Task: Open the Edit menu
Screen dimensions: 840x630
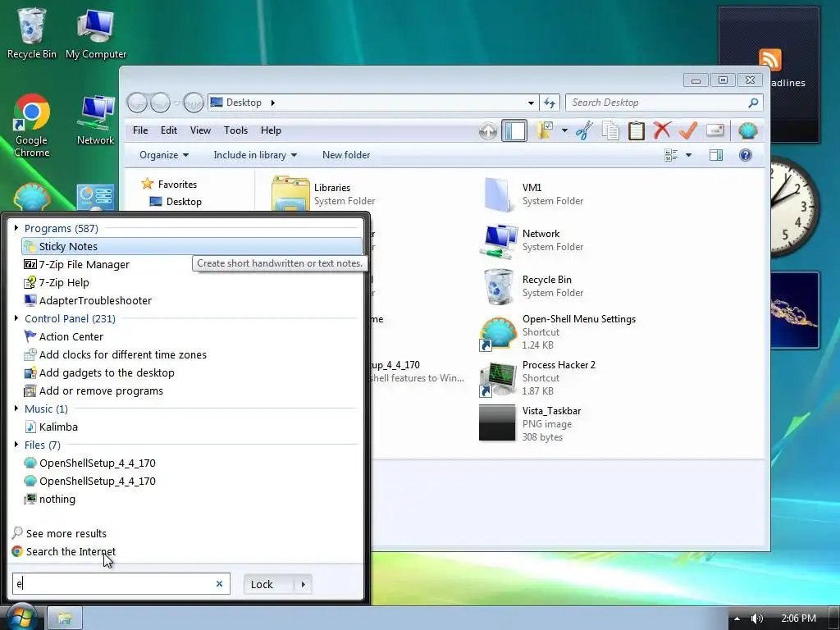Action: coord(169,130)
